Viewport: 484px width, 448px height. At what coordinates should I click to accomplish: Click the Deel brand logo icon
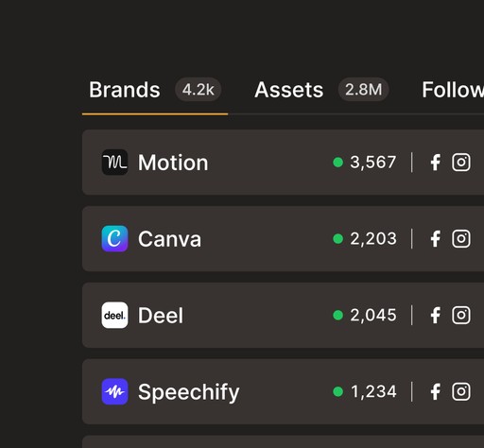[114, 315]
